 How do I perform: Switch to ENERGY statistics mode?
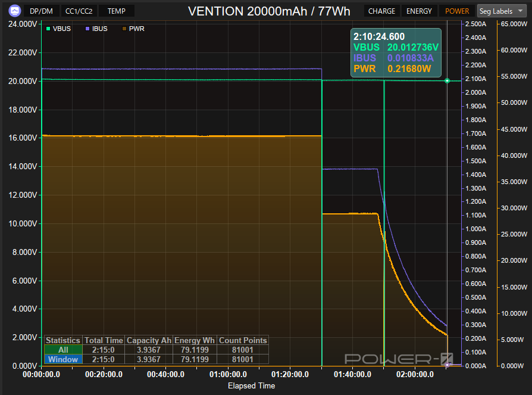pyautogui.click(x=419, y=11)
